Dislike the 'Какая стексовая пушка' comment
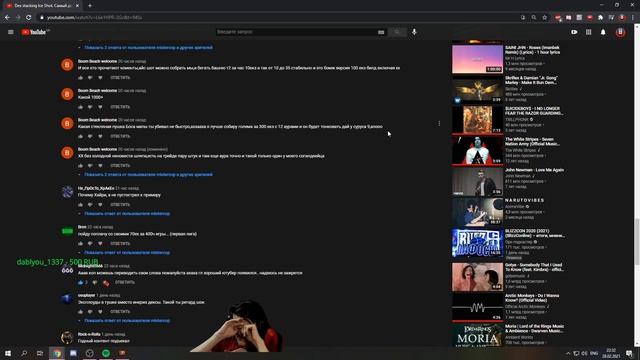 tap(90, 136)
